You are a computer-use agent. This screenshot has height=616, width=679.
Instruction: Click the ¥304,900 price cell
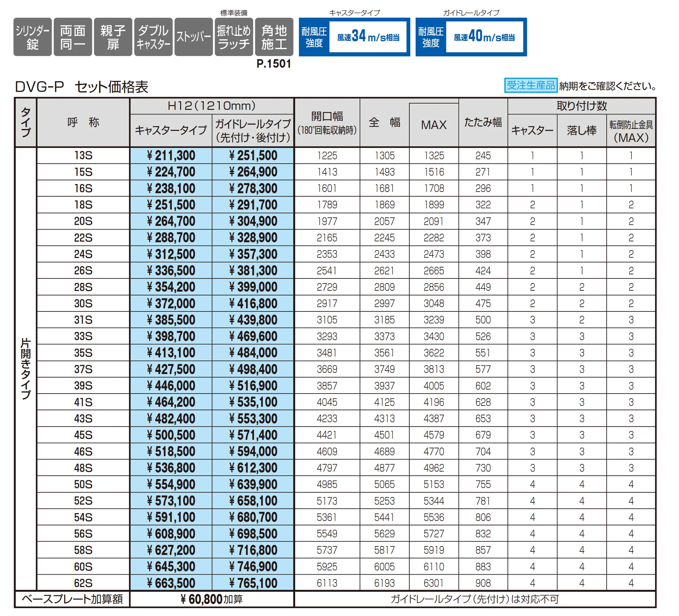[x=253, y=221]
